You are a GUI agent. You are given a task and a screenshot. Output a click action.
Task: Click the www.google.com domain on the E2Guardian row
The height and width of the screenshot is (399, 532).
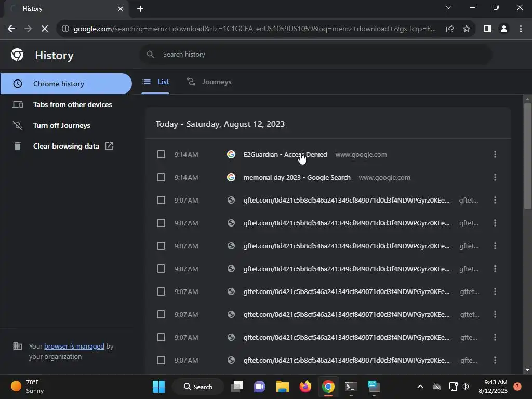(361, 154)
